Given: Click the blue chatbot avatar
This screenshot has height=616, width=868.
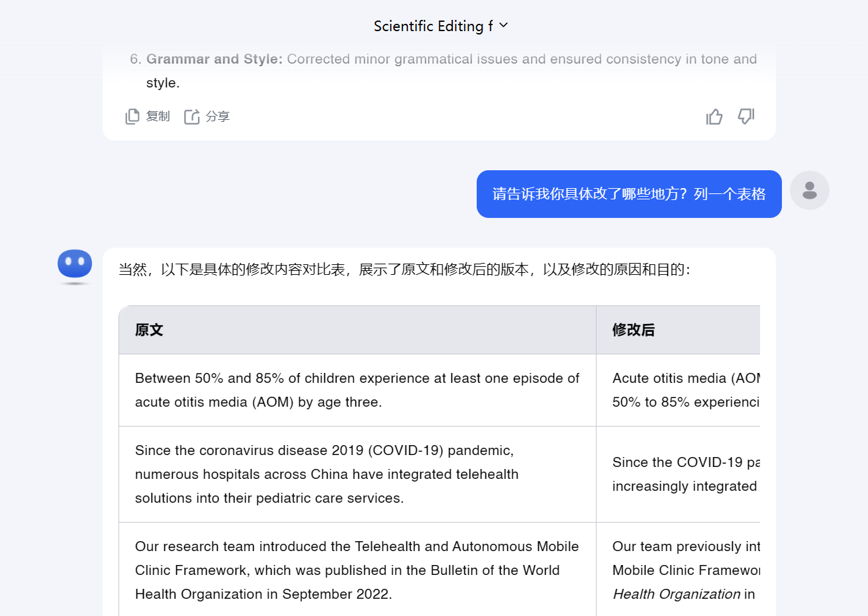Looking at the screenshot, I should pos(75,264).
